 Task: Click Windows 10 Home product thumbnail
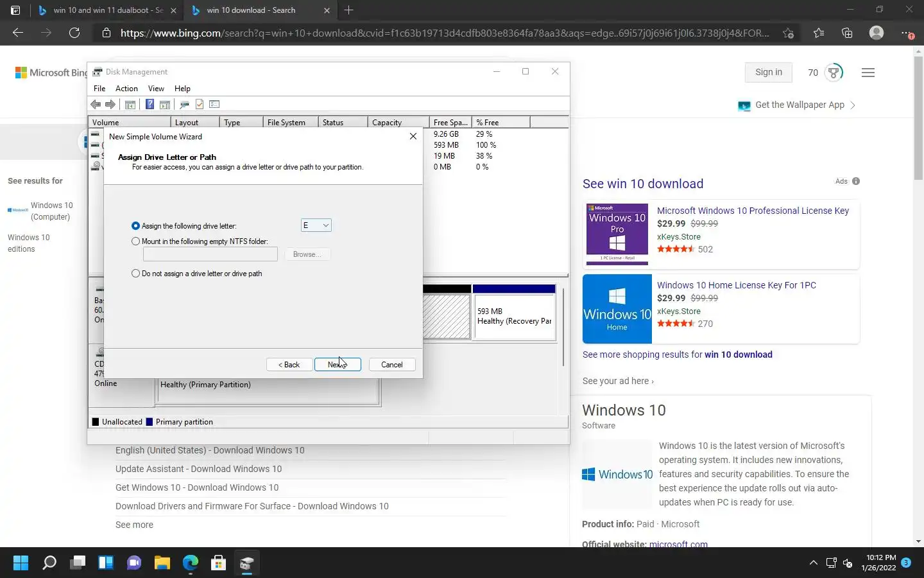(617, 309)
